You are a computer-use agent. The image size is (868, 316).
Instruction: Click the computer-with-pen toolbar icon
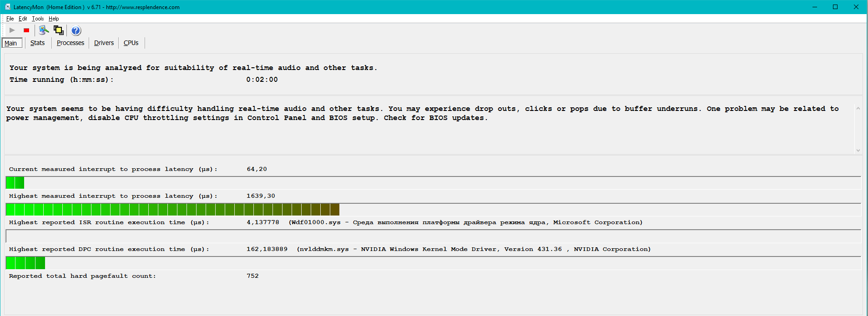click(x=44, y=30)
